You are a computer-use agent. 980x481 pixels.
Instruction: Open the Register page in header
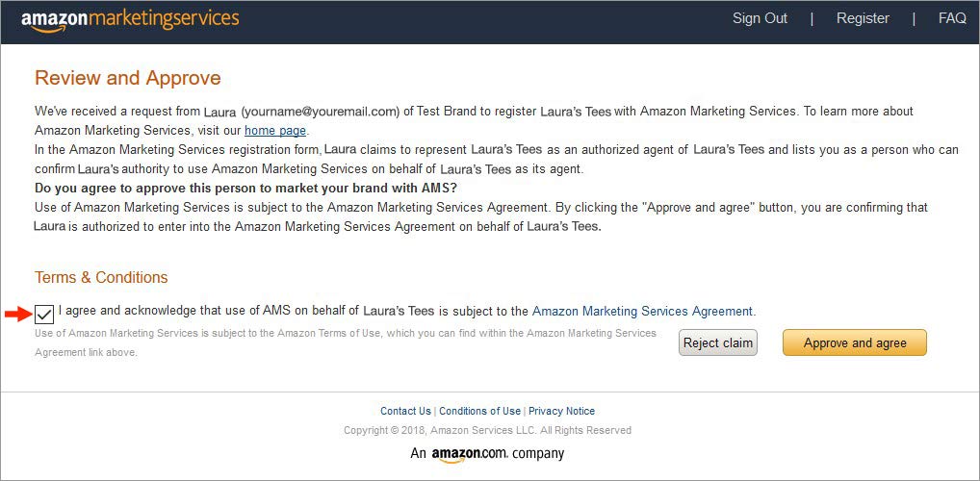tap(863, 19)
